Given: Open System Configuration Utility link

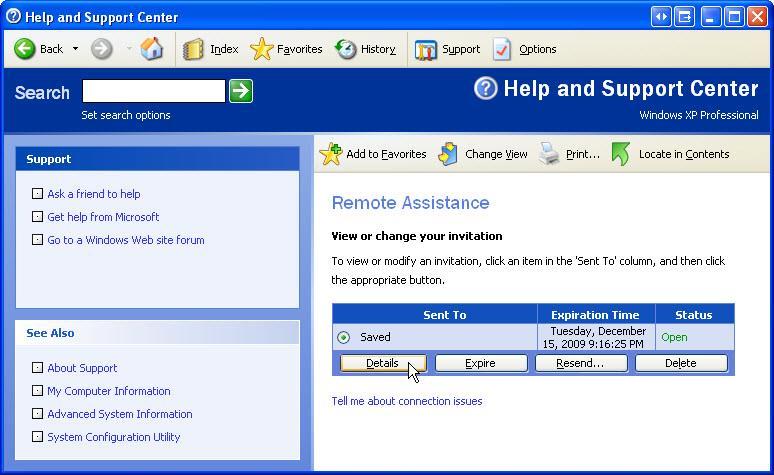Looking at the screenshot, I should (114, 437).
